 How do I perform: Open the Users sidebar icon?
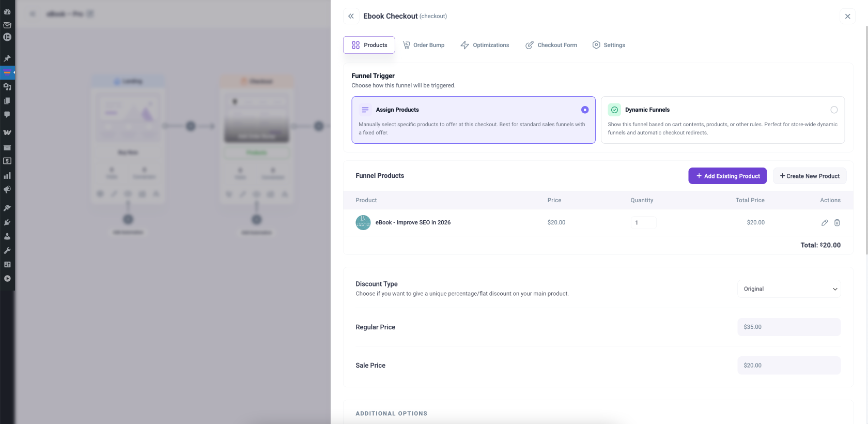pyautogui.click(x=7, y=236)
